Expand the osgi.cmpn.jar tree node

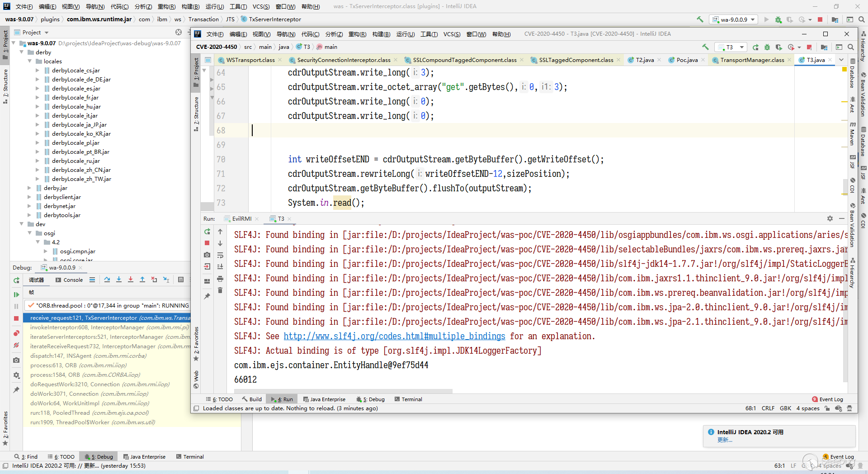point(46,251)
